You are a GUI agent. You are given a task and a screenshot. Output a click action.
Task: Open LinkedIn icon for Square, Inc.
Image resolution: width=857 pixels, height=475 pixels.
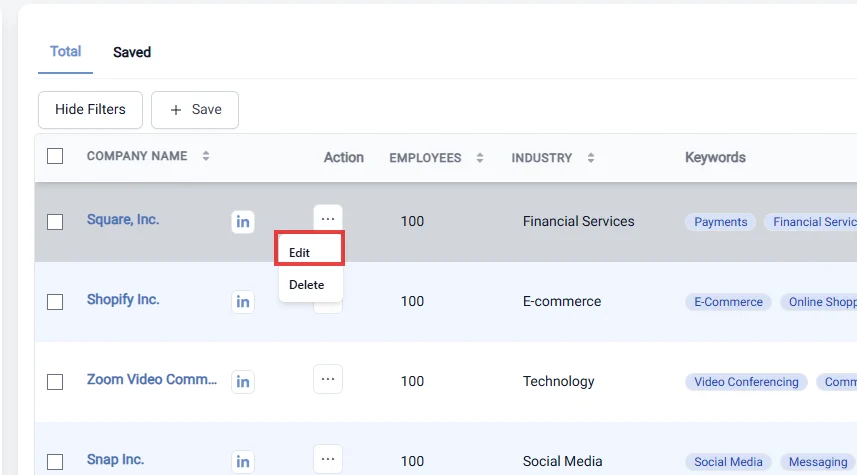[243, 222]
